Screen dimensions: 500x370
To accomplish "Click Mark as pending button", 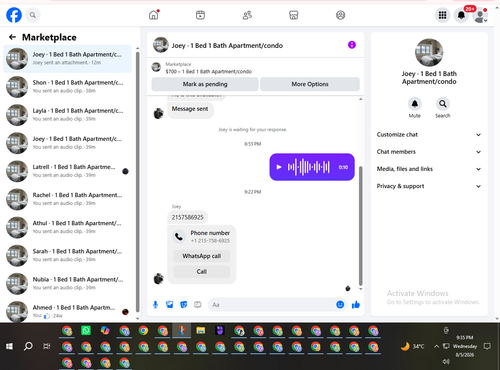I will pos(205,84).
